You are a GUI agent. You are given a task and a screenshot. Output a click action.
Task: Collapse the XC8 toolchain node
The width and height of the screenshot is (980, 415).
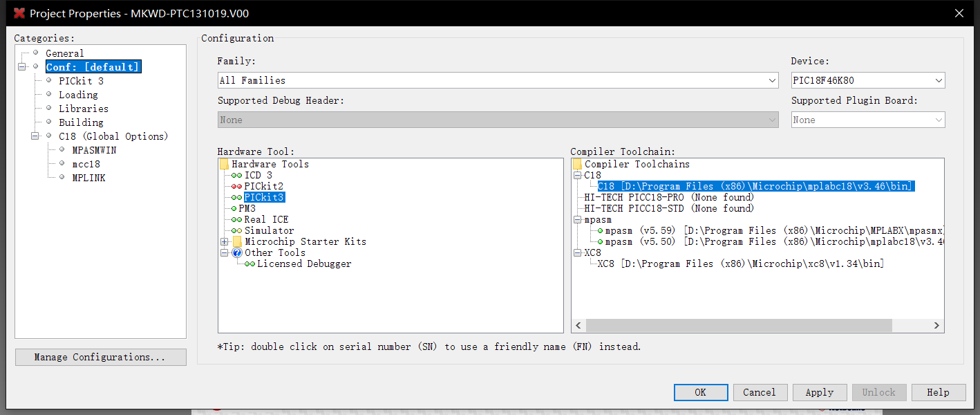tap(577, 252)
